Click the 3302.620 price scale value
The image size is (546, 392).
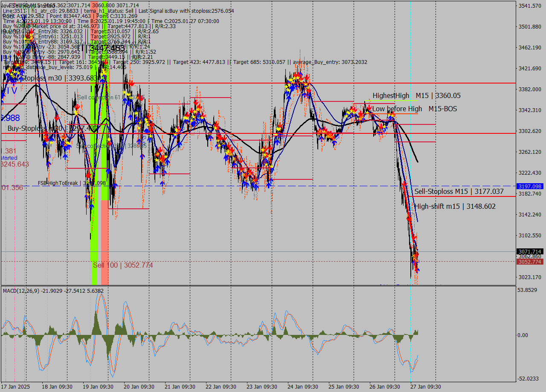pyautogui.click(x=529, y=131)
